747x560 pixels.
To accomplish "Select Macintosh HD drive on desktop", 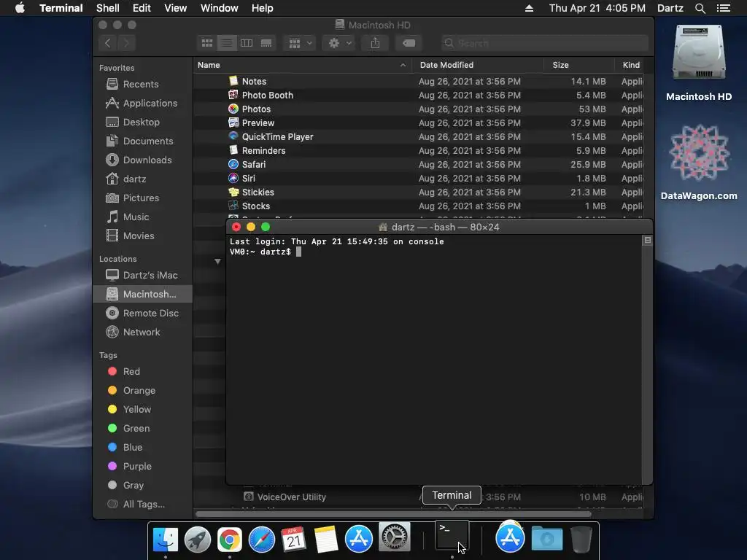I will tap(699, 63).
